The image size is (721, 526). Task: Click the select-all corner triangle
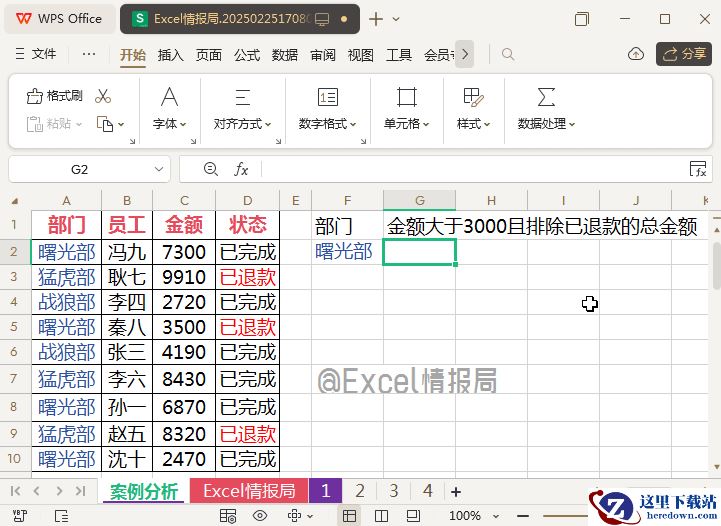15,201
